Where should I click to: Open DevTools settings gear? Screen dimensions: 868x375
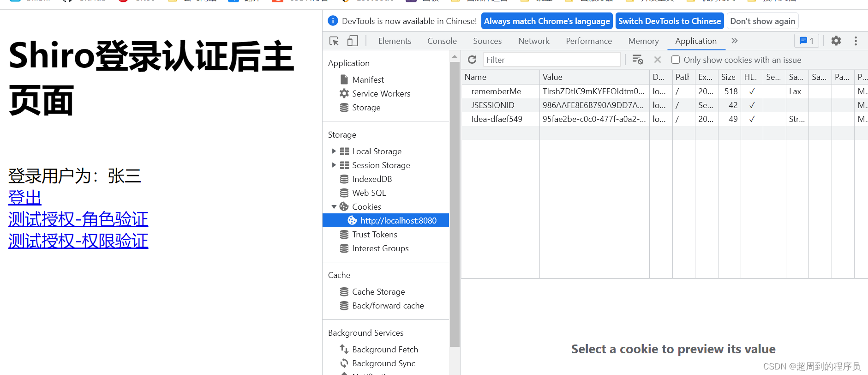click(x=836, y=41)
